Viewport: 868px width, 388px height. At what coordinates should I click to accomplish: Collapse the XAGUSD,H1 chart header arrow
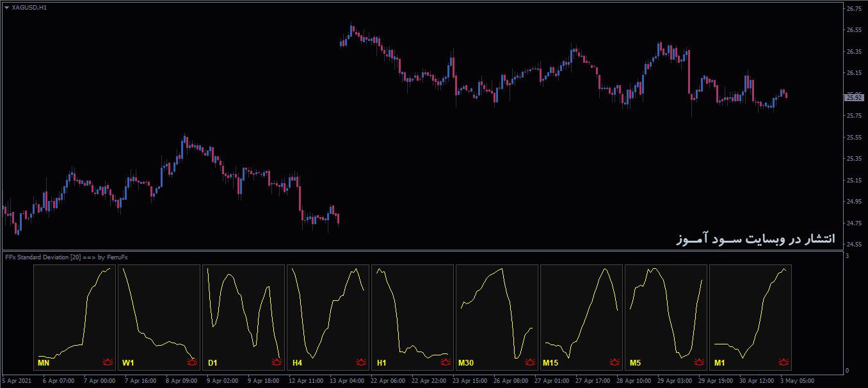tap(7, 6)
